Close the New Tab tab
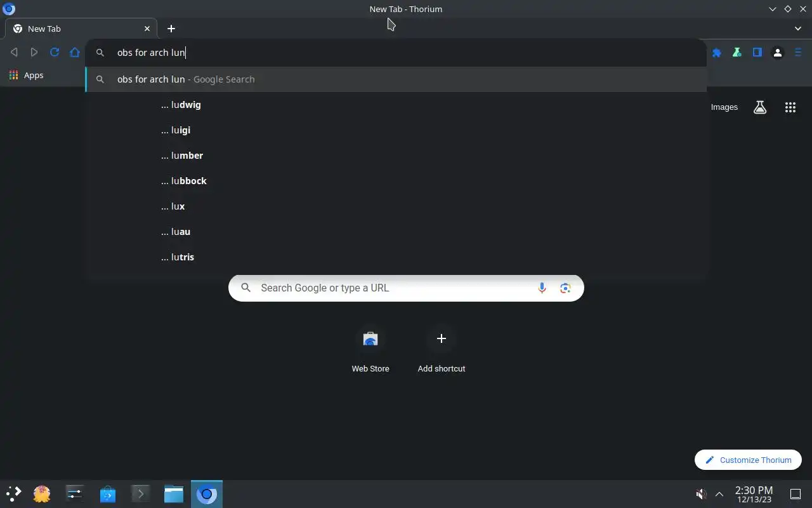 (147, 29)
